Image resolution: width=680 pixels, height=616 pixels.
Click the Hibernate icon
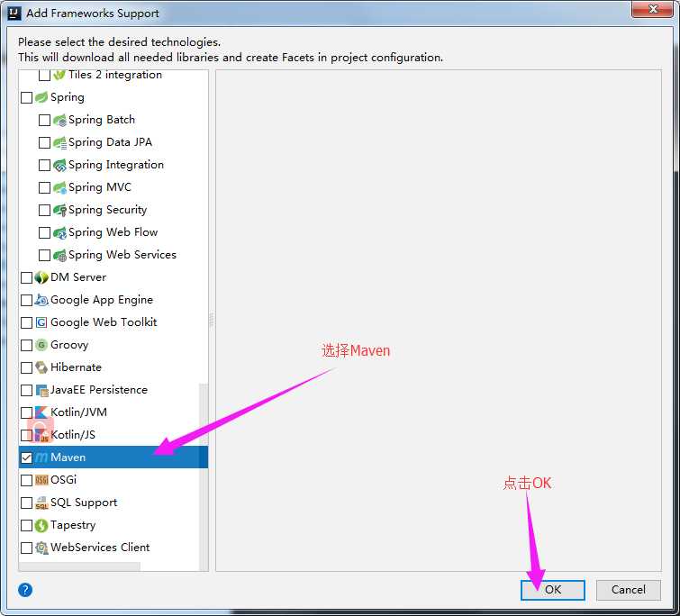(x=41, y=367)
